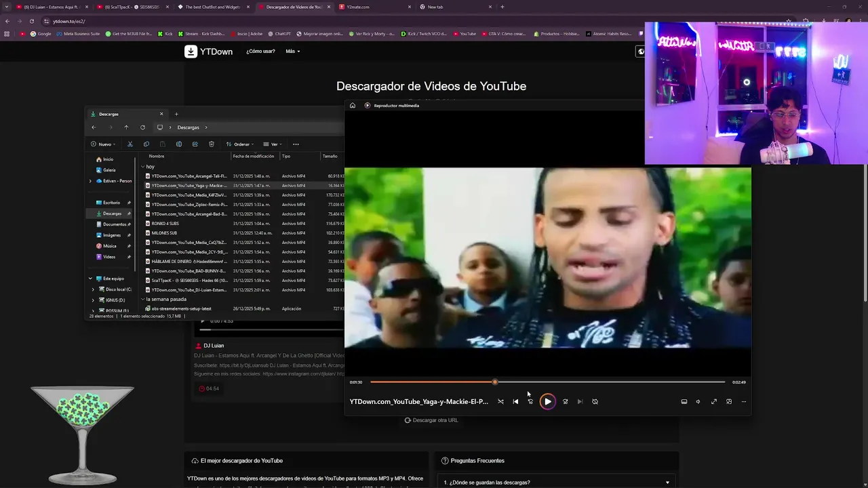The height and width of the screenshot is (488, 868).
Task: Go back in File Explorer
Action: [94, 127]
